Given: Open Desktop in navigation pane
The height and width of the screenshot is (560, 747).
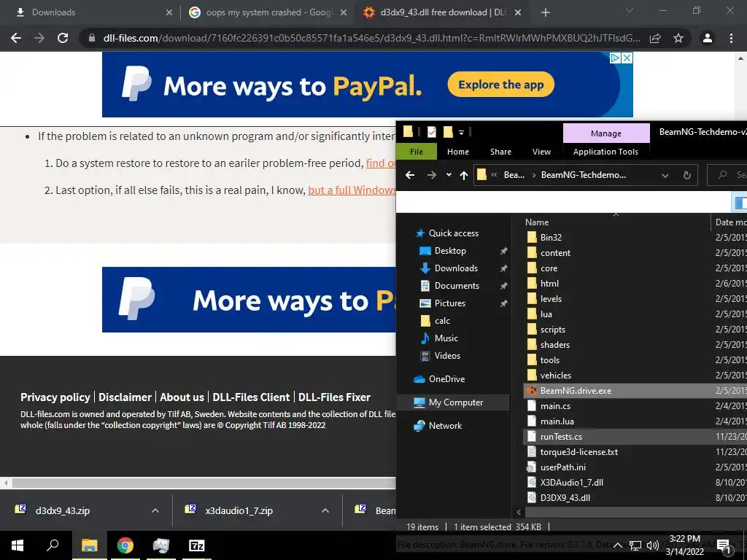Looking at the screenshot, I should pos(450,251).
